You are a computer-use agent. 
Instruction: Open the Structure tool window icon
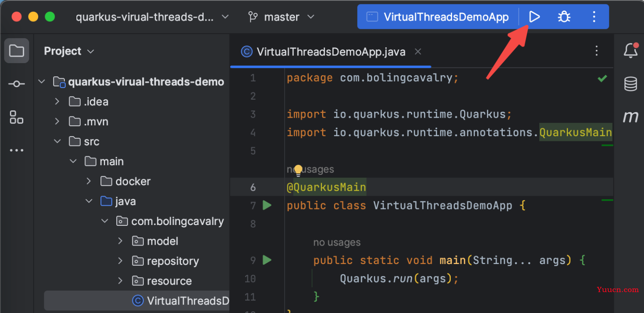(17, 117)
